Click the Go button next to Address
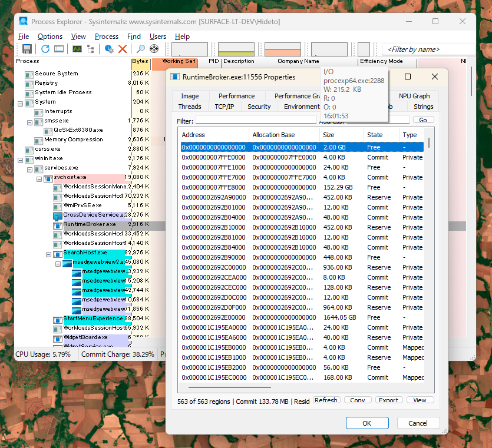This screenshot has height=448, width=492. coord(423,120)
